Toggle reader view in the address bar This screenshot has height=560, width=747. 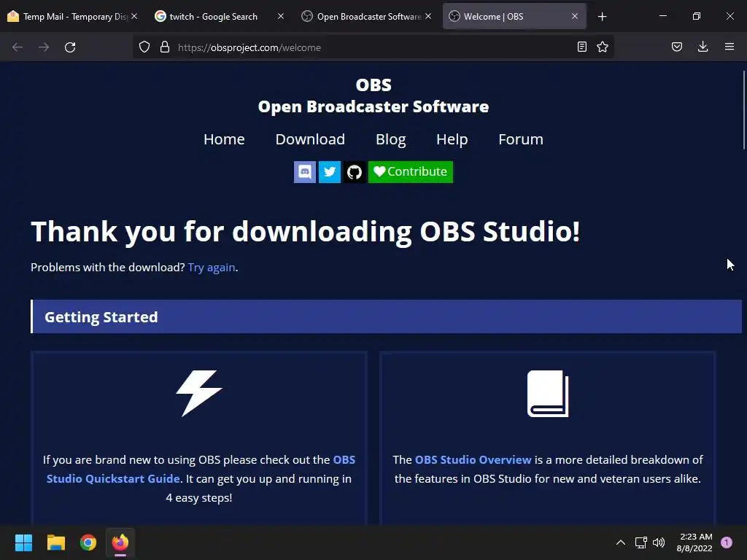coord(581,47)
